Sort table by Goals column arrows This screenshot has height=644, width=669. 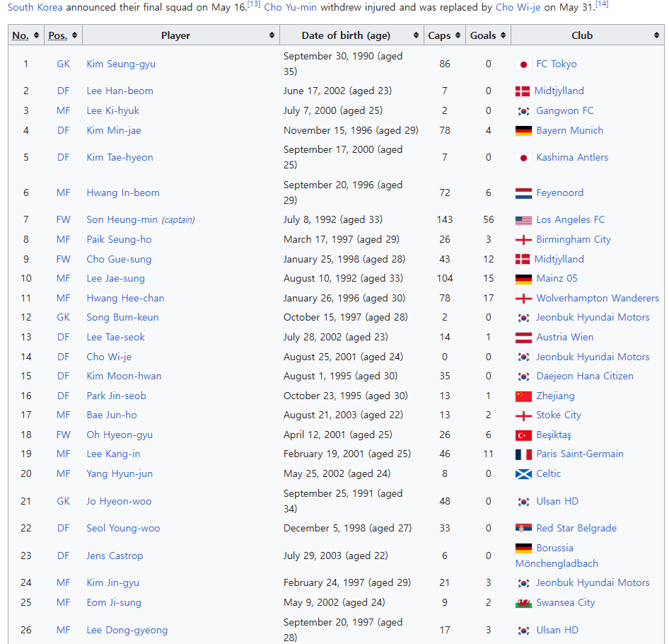click(x=503, y=35)
